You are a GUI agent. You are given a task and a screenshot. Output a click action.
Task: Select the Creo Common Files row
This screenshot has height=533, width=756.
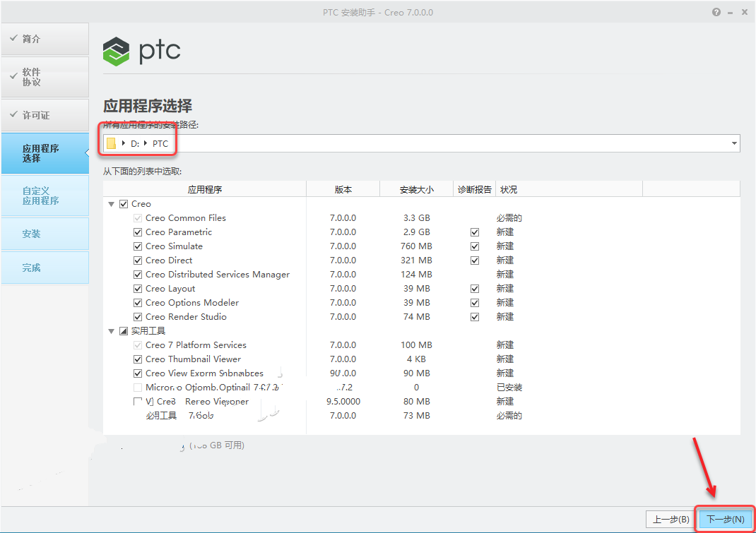[422, 218]
